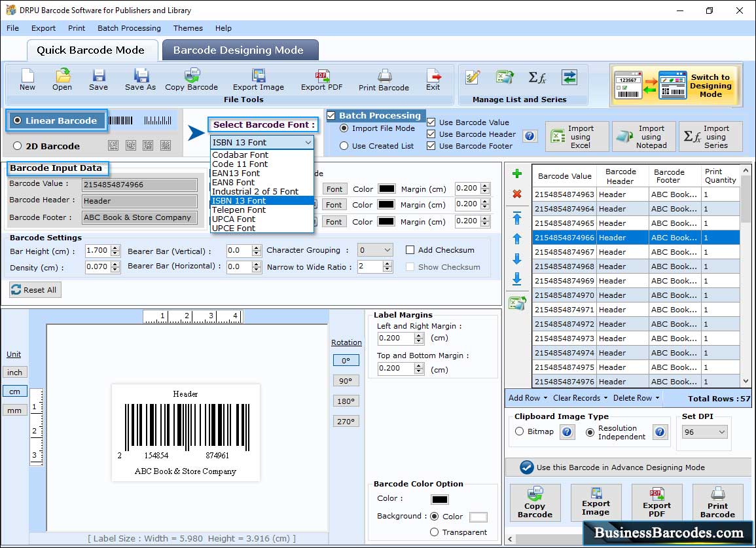This screenshot has height=548, width=756.
Task: Click the Reset All button
Action: click(x=35, y=290)
